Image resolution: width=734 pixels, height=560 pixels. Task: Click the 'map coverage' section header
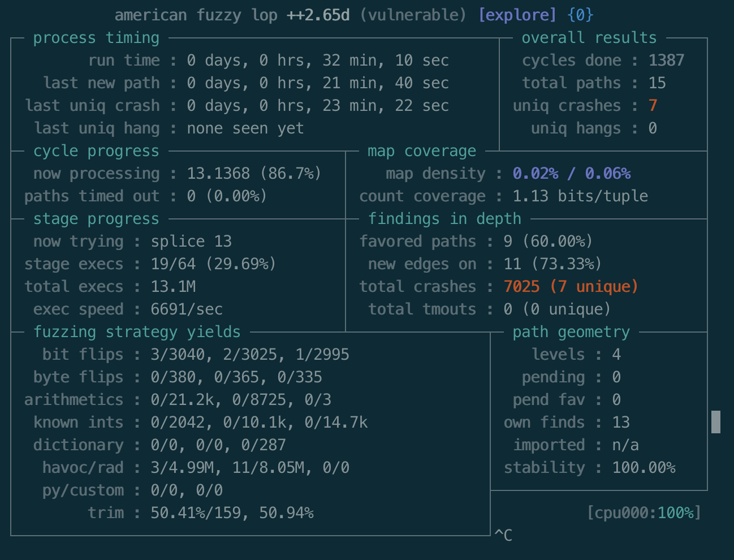tap(422, 151)
